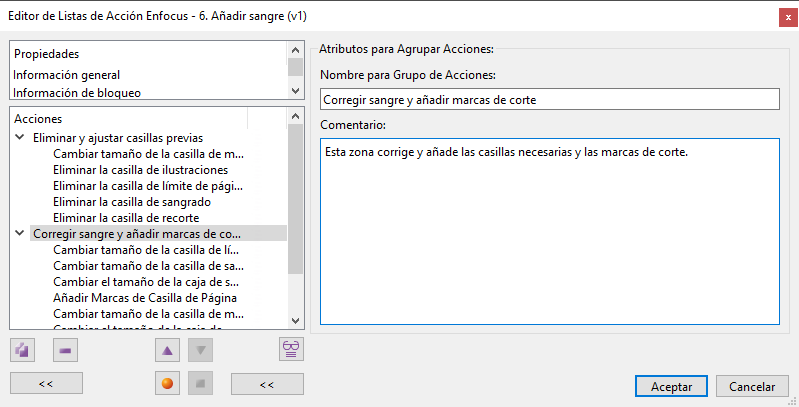Screen dimensions: 799x407
Task: Click the right '<<' button beside stop
Action: click(267, 384)
